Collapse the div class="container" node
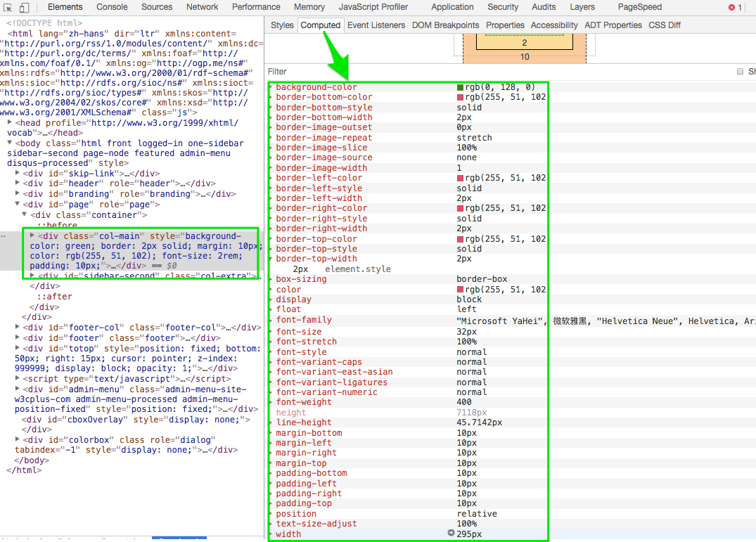756x542 pixels. click(x=26, y=214)
